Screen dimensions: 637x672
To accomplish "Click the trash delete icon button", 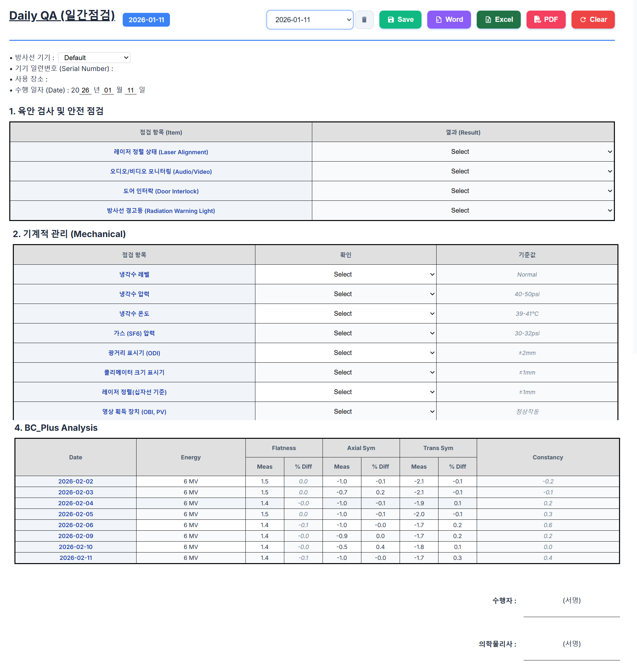I will click(364, 20).
